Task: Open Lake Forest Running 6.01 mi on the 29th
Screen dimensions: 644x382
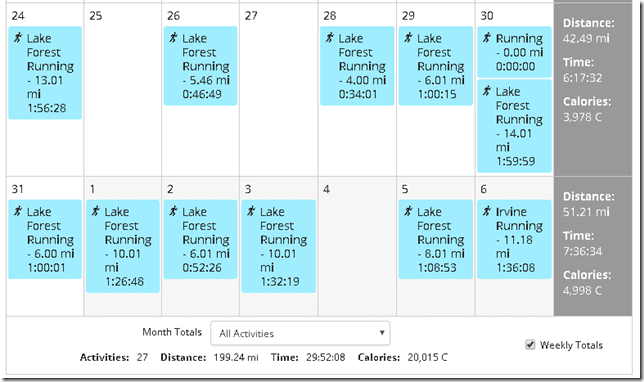Action: coord(436,66)
